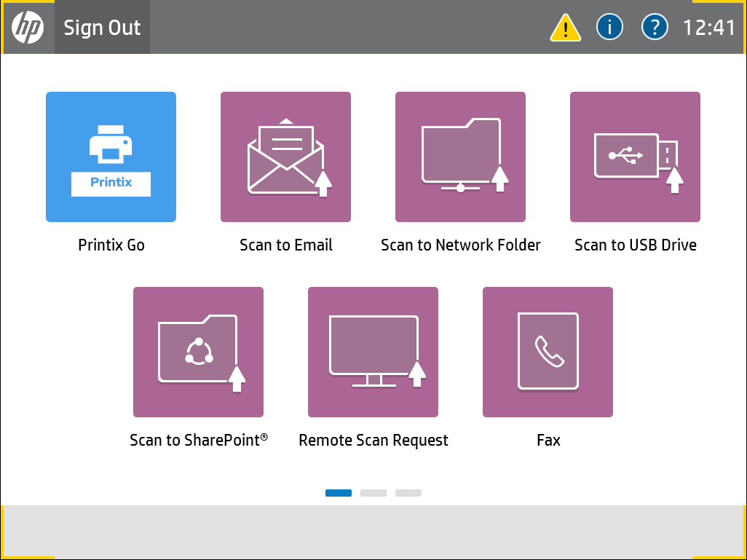
Task: Open the Printix Go printer icon tile
Action: pos(111,157)
